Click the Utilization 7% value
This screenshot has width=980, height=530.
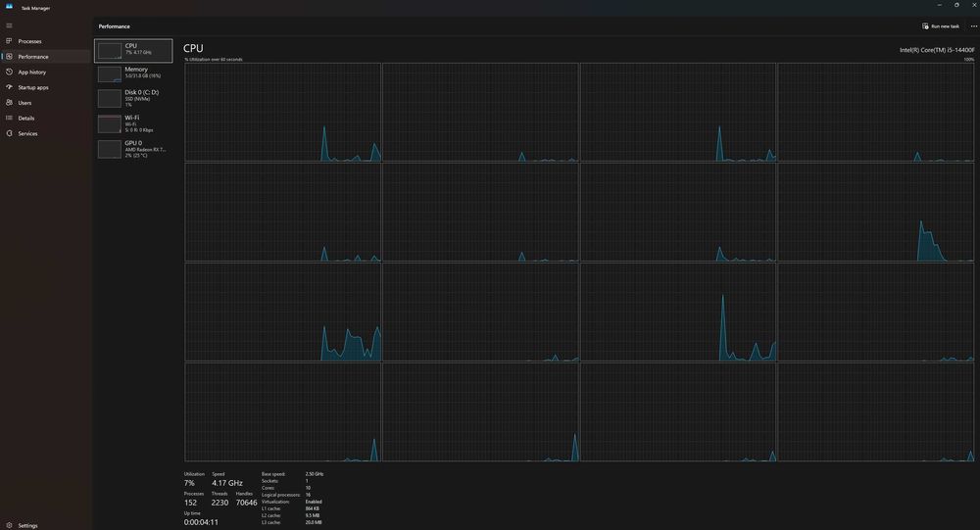pos(189,483)
